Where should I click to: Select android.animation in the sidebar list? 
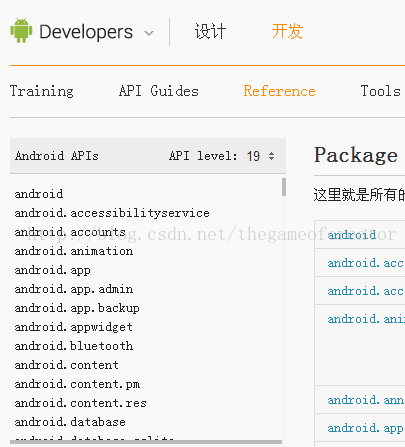[74, 251]
